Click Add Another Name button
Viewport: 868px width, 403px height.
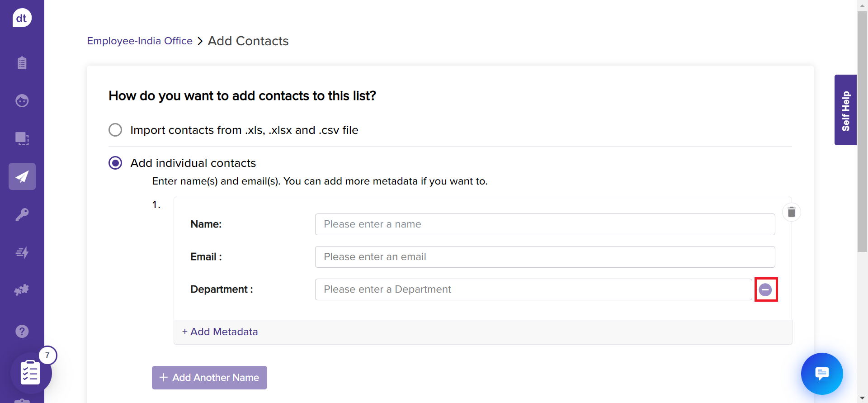coord(209,378)
